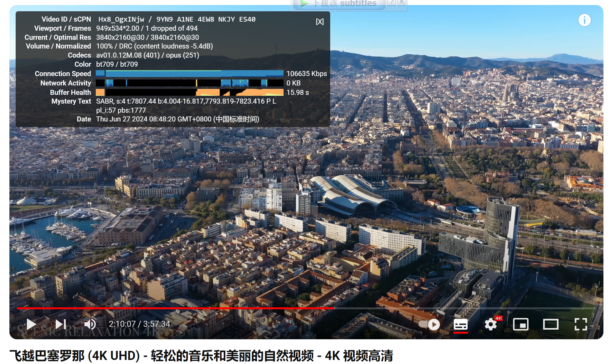Seek on the red video progress bar
The width and height of the screenshot is (615, 364).
(x=175, y=308)
